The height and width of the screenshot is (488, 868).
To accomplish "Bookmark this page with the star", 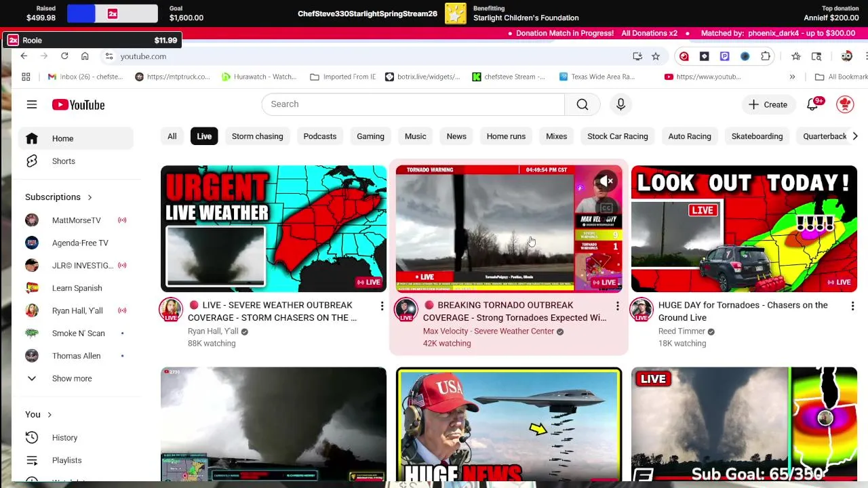I will pyautogui.click(x=656, y=56).
